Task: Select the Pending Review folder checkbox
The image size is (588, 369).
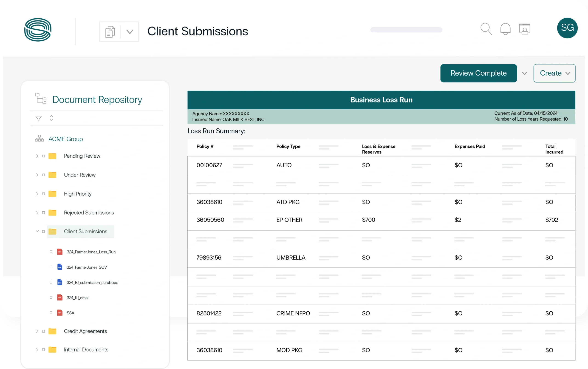Action: [43, 156]
